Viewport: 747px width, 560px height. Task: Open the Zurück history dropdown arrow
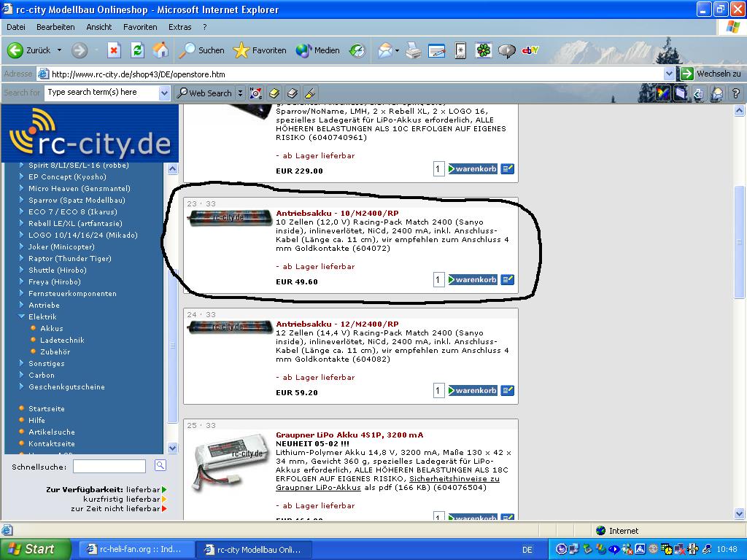point(60,50)
